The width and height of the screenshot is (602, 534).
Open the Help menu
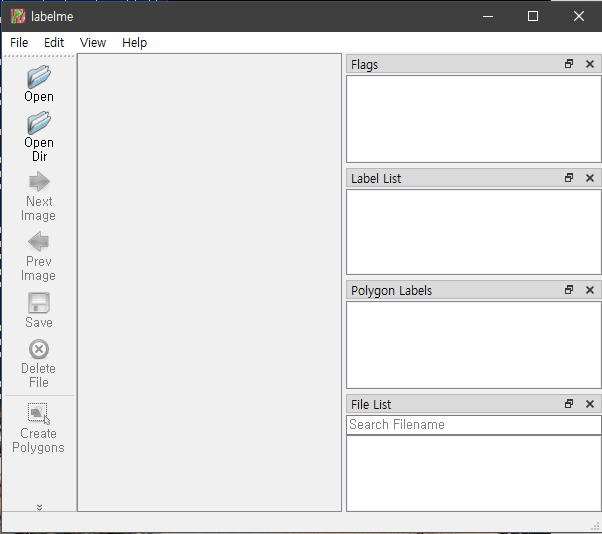(x=134, y=43)
